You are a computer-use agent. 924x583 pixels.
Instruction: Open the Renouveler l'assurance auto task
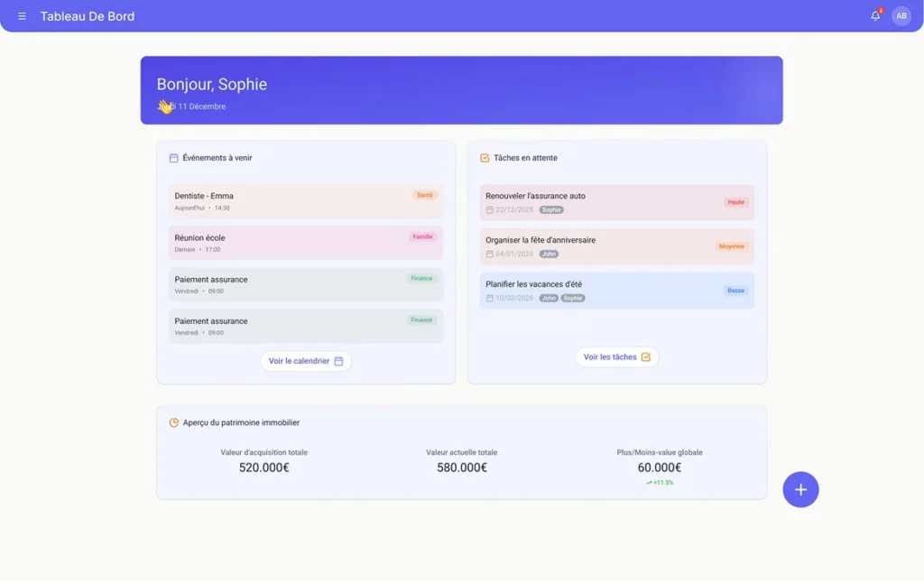point(617,202)
